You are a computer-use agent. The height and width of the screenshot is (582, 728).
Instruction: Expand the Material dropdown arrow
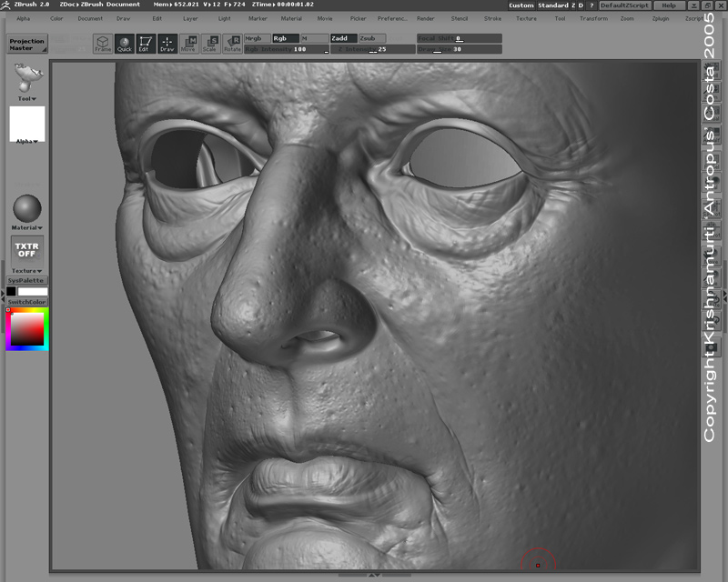[40, 228]
